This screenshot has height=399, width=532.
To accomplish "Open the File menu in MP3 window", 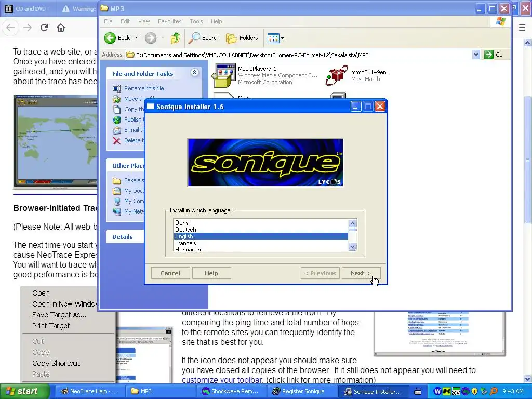I will [x=108, y=21].
